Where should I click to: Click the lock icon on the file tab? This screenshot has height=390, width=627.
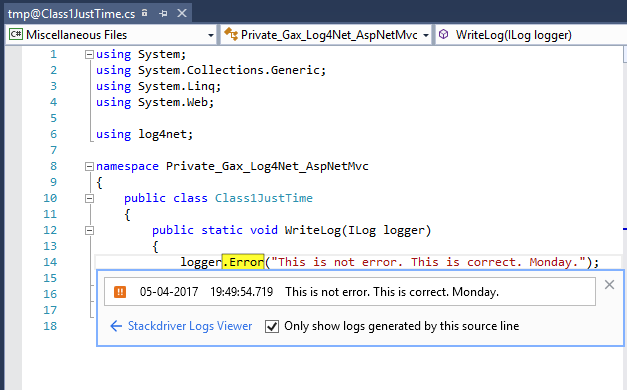pyautogui.click(x=145, y=13)
